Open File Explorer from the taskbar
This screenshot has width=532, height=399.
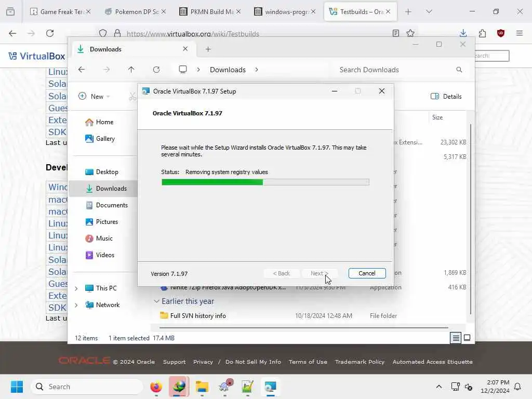click(x=202, y=387)
